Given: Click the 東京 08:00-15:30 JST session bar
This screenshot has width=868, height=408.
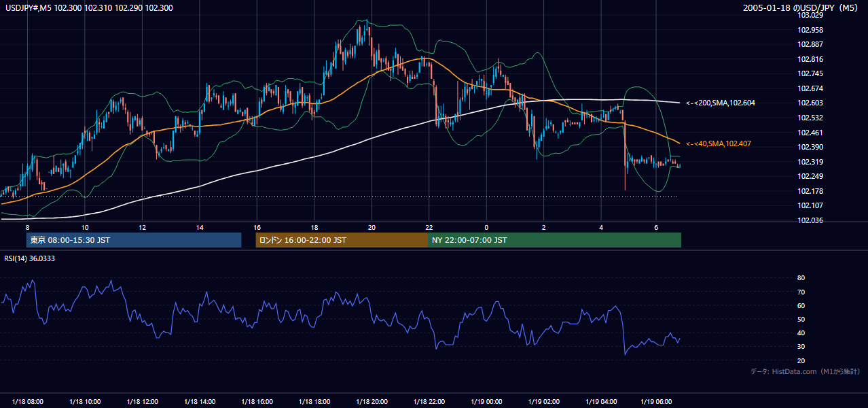Looking at the screenshot, I should point(134,240).
